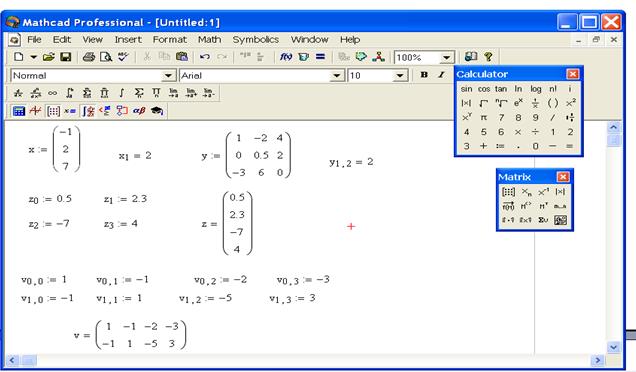Toggle Italic formatting button
Viewport: 636px width, 372px height.
pos(441,75)
